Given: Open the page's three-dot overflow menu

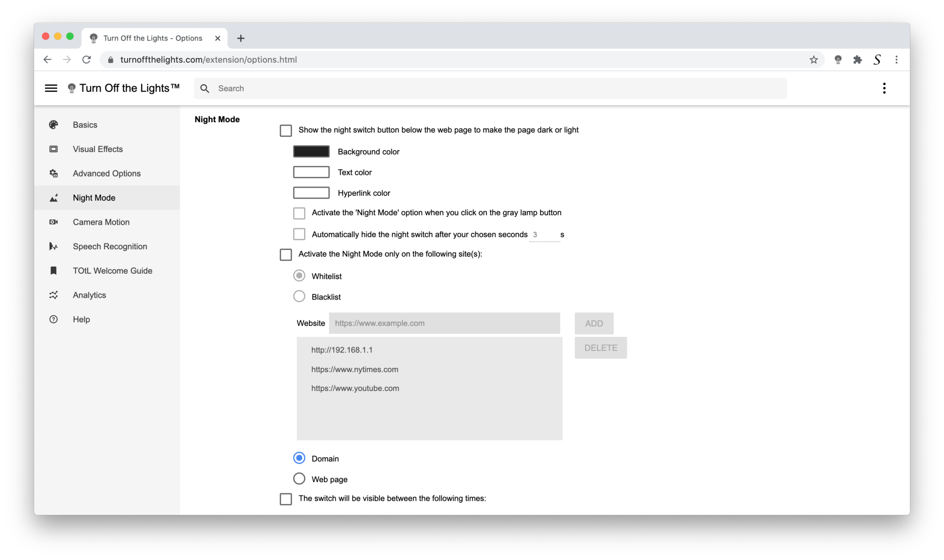Looking at the screenshot, I should (x=884, y=88).
